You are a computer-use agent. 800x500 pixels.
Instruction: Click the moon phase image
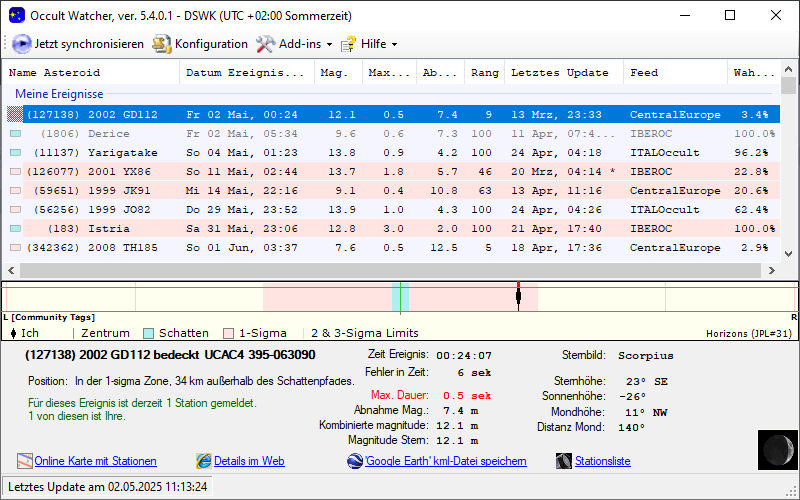point(775,448)
